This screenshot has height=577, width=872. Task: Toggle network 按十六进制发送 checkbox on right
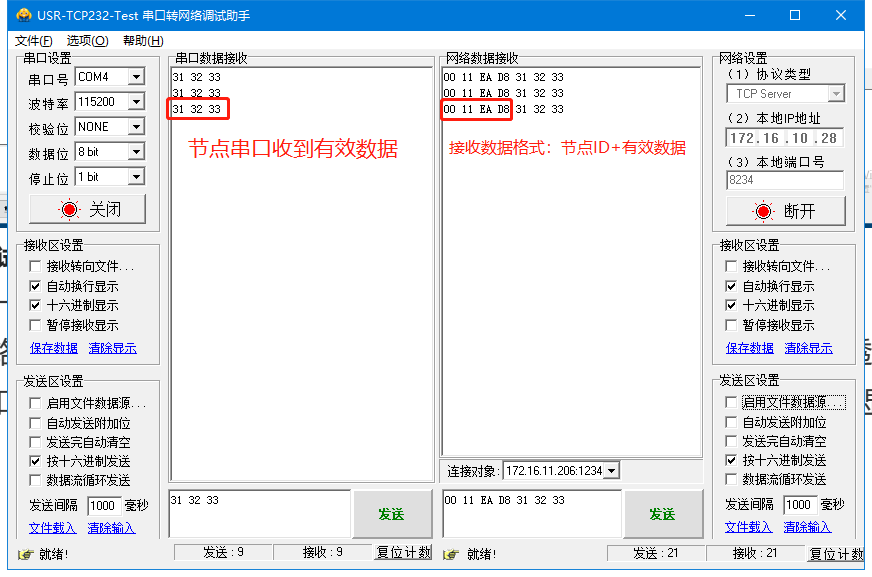point(732,460)
